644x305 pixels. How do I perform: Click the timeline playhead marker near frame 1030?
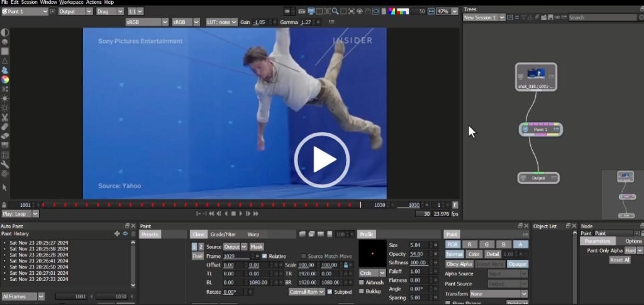[360, 205]
